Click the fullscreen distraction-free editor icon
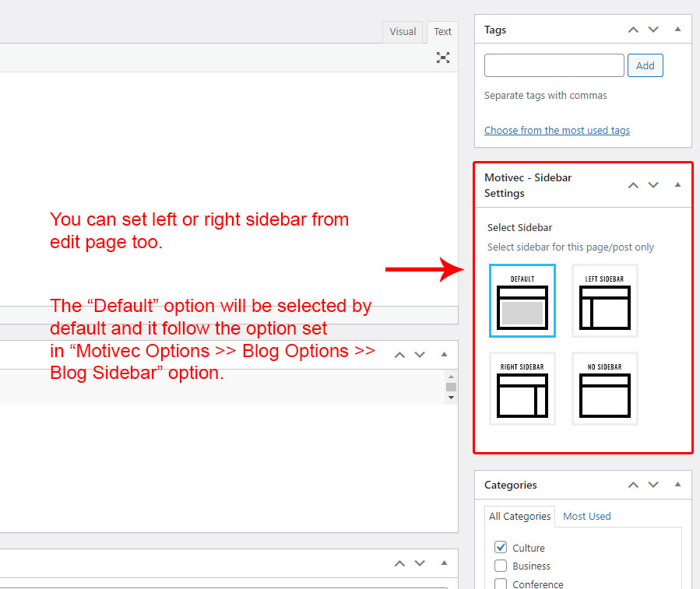 click(x=443, y=57)
